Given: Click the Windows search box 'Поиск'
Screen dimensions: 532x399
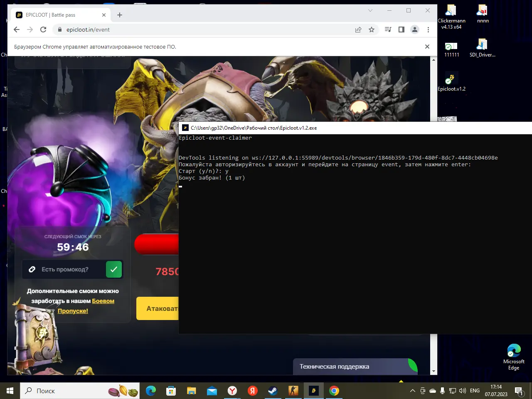Looking at the screenshot, I should (80, 391).
